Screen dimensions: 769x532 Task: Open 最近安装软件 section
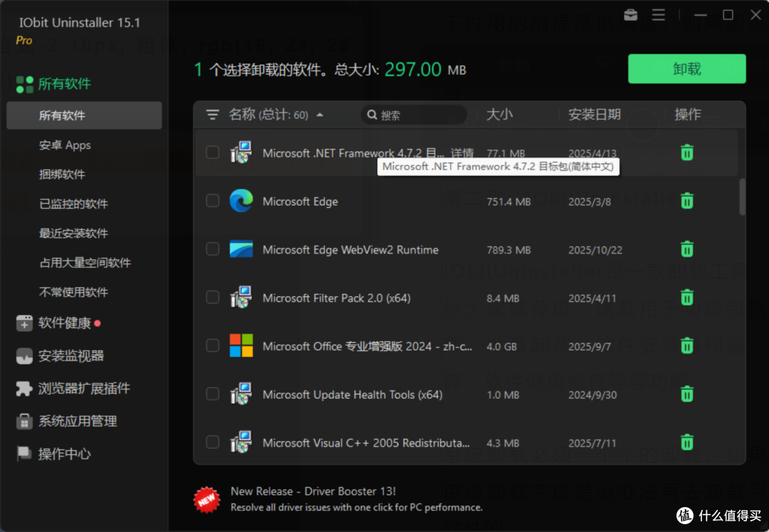pos(73,234)
